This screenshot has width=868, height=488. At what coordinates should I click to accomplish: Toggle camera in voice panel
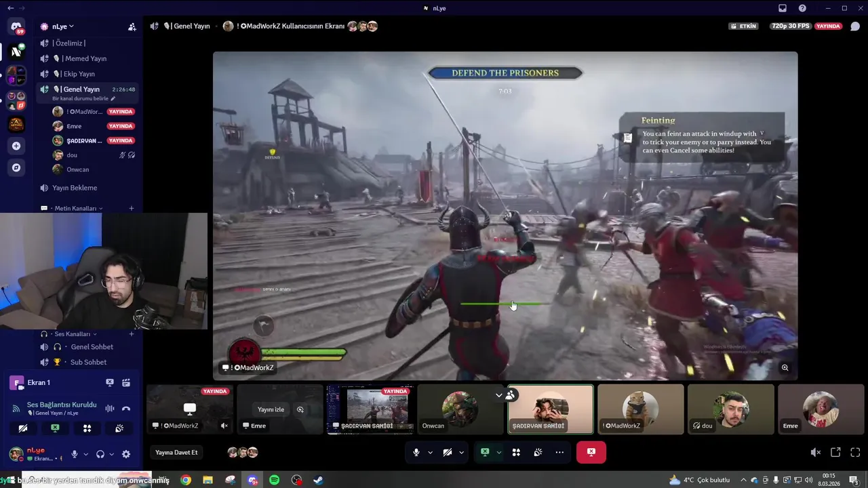pyautogui.click(x=22, y=428)
